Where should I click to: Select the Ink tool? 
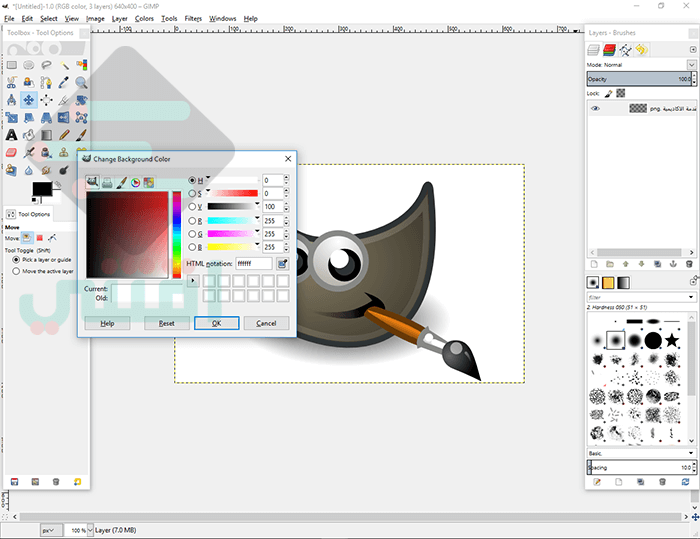tap(46, 153)
